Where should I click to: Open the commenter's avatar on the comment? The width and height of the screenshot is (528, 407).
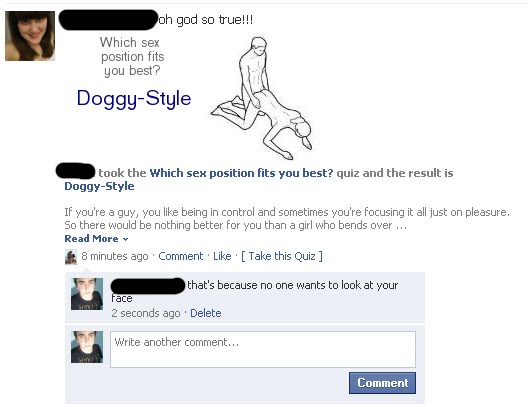(x=87, y=294)
